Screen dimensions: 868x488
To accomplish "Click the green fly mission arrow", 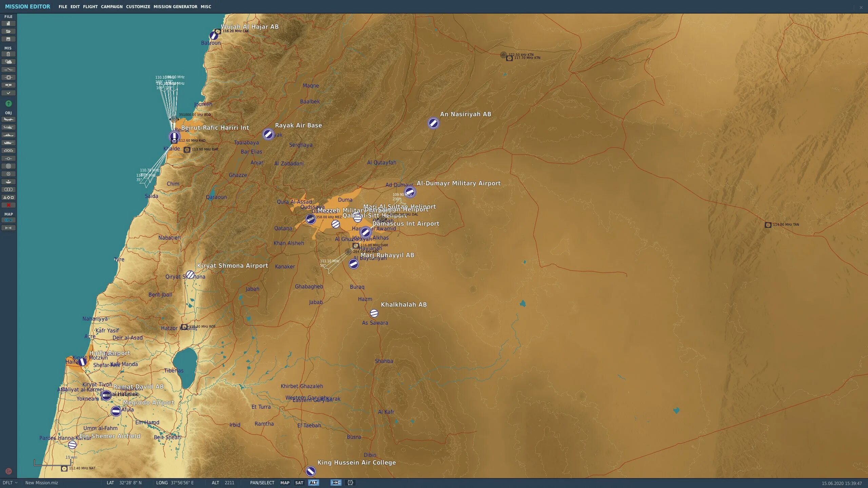I will 8,103.
